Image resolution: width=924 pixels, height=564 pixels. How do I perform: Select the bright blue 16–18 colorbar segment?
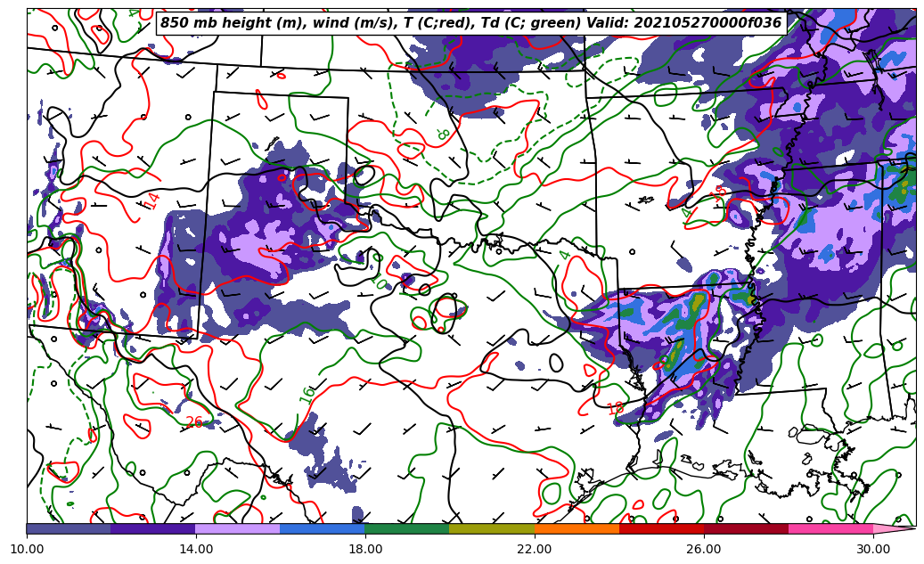(323, 528)
